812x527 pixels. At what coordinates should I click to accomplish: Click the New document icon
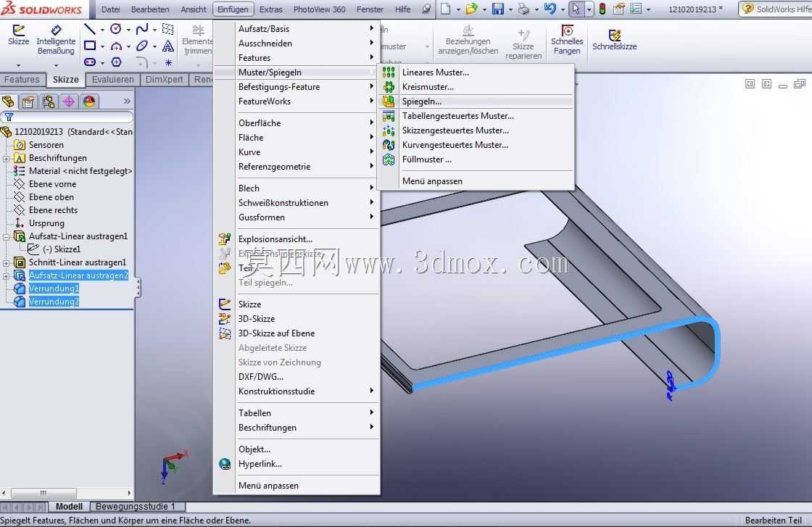click(445, 9)
